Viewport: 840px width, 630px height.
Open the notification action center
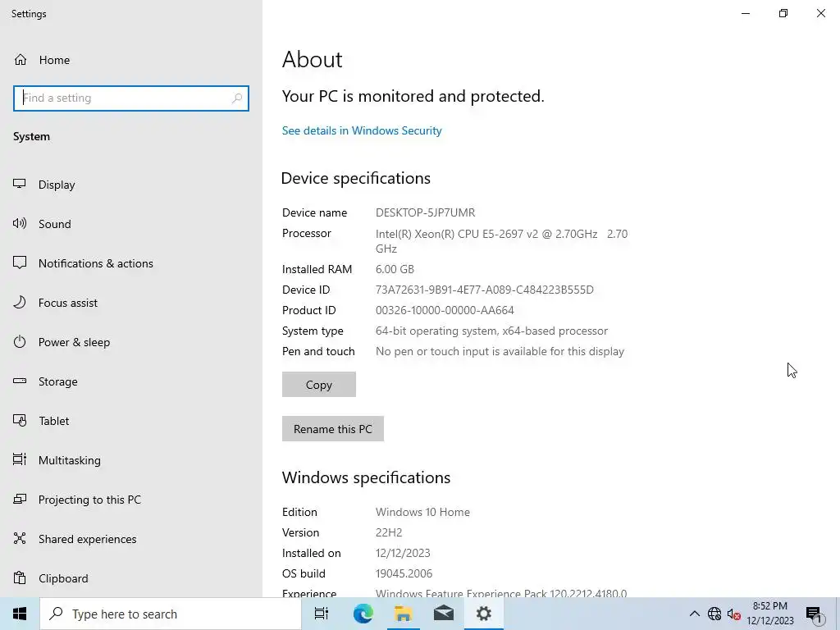coord(814,614)
